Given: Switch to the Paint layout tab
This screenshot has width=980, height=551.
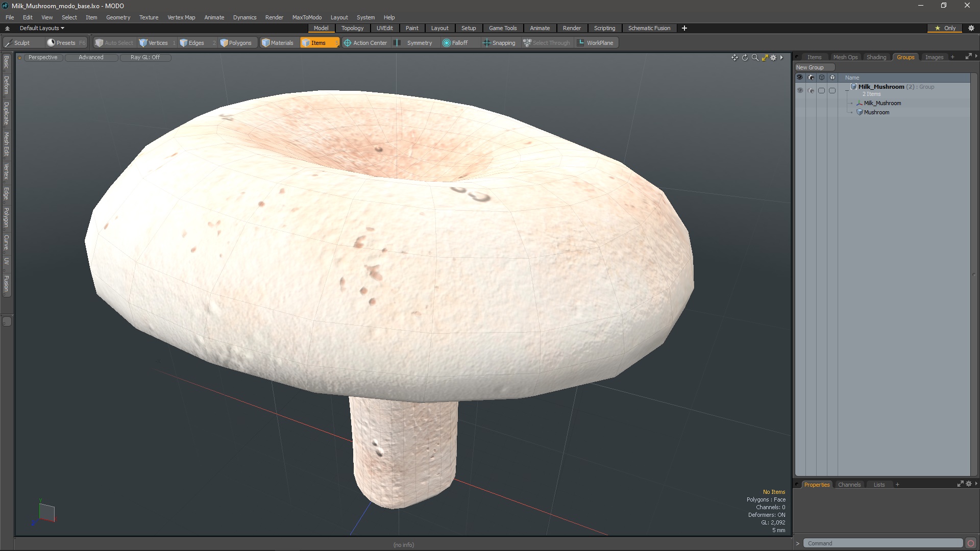Looking at the screenshot, I should pos(412,28).
